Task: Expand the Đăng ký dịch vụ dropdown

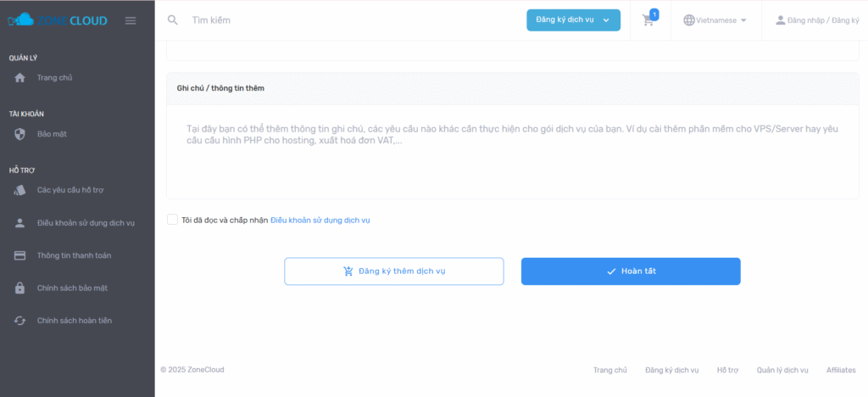Action: point(573,20)
